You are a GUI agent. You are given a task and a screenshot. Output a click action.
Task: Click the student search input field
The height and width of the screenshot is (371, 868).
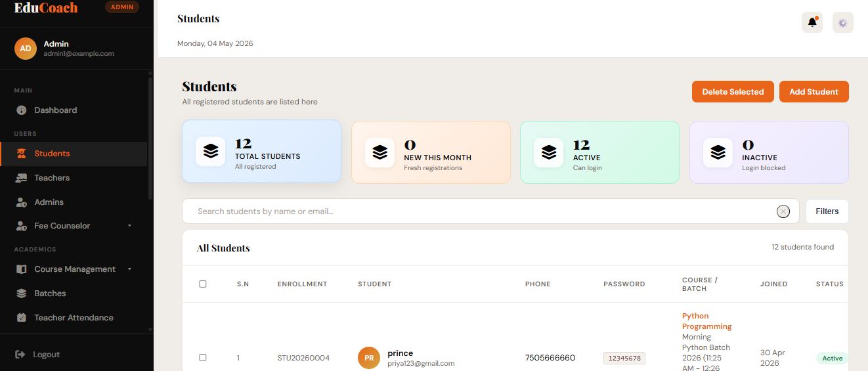pyautogui.click(x=490, y=211)
